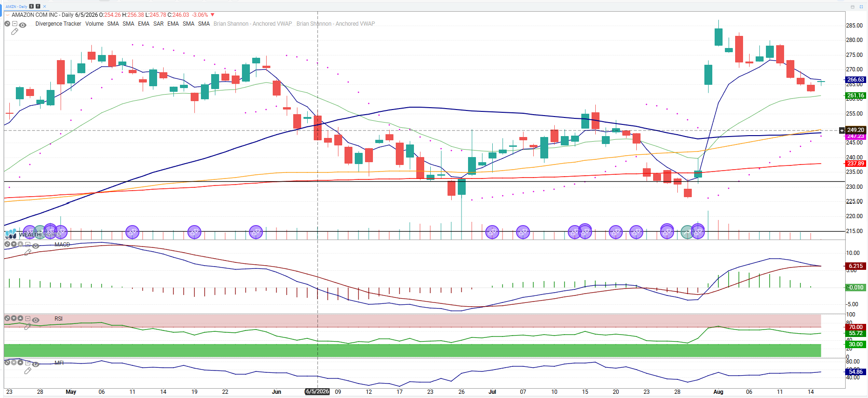Edit RSI settings with pencil icon

28,327
